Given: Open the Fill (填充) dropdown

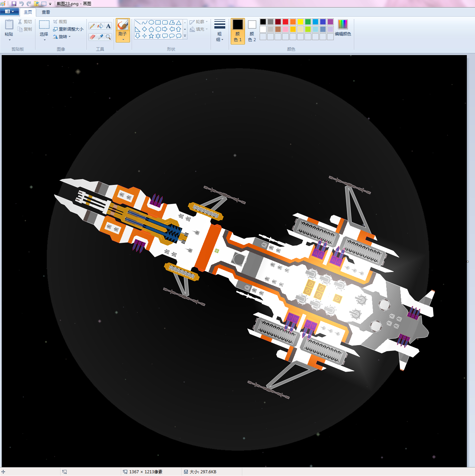Looking at the screenshot, I should coord(199,29).
